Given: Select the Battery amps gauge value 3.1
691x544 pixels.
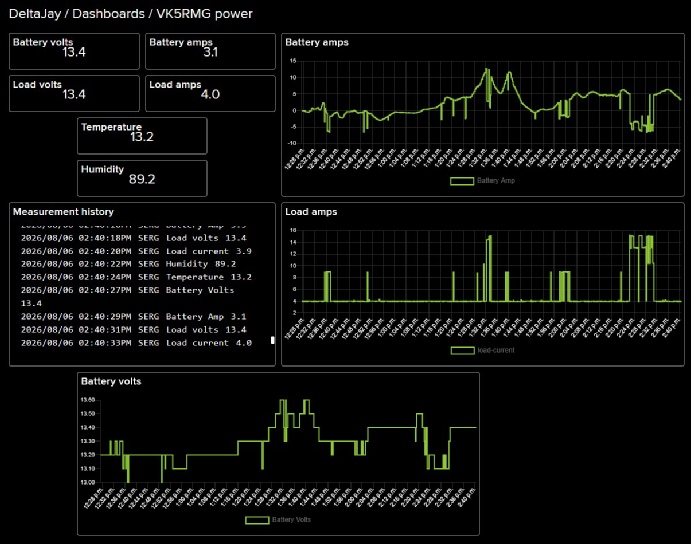Looking at the screenshot, I should (211, 52).
